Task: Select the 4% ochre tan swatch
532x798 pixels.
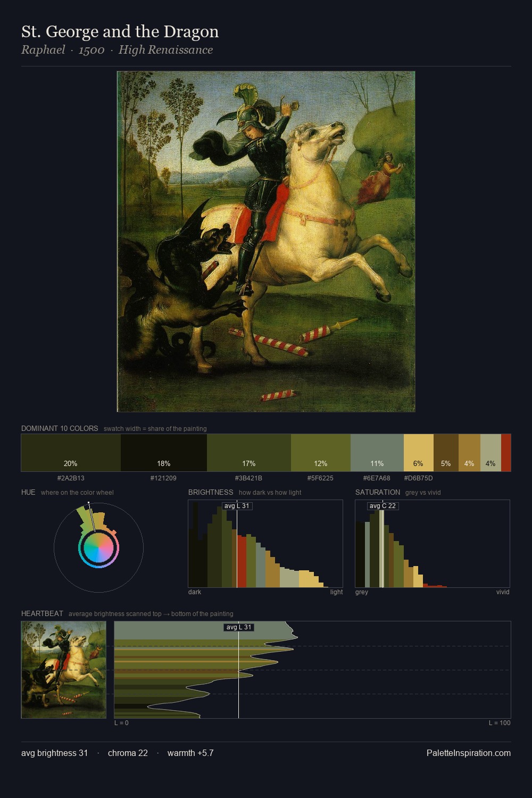Action: [469, 453]
